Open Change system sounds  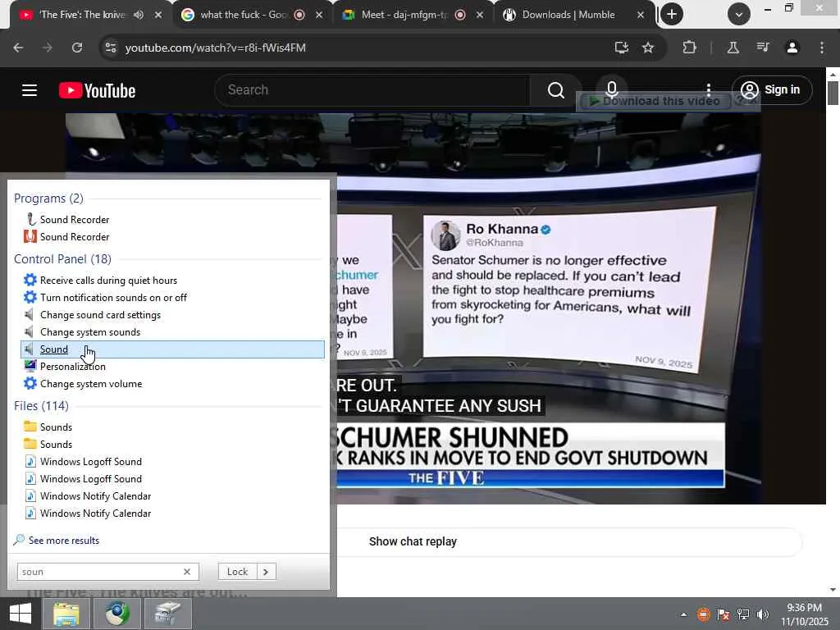90,332
